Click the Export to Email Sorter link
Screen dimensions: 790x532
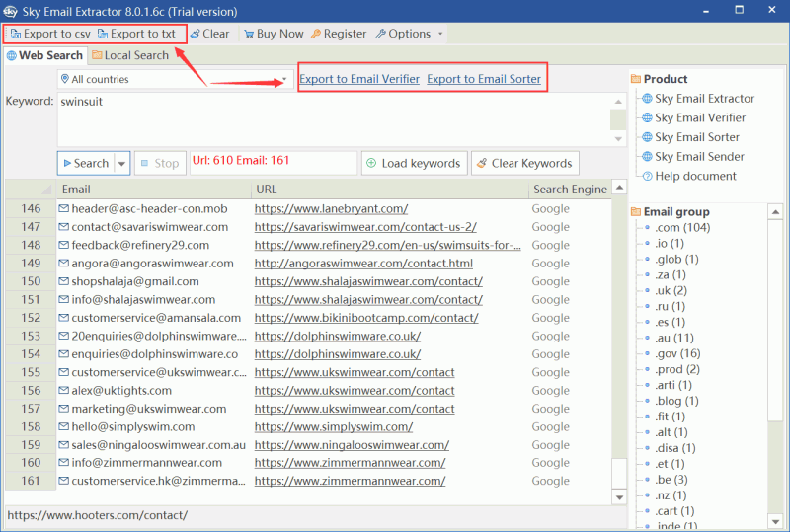484,79
